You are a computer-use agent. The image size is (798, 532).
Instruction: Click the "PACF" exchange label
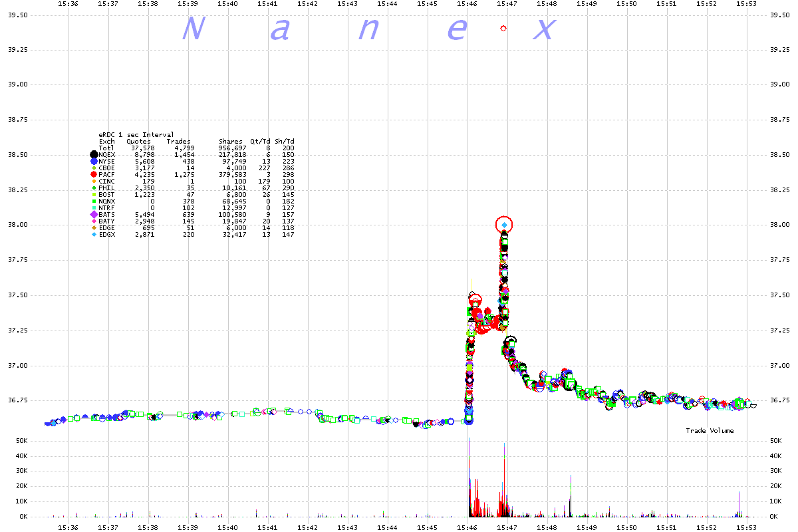pyautogui.click(x=106, y=174)
